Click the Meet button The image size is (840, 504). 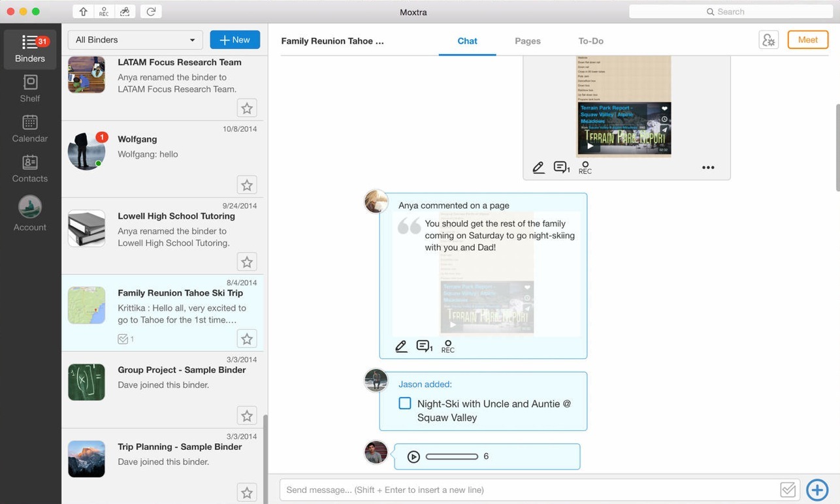(x=807, y=40)
